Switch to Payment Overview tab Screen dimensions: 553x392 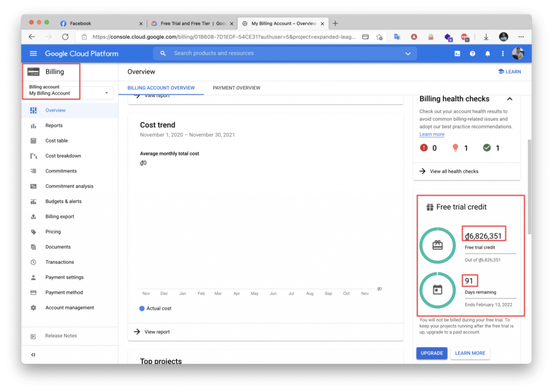(x=237, y=88)
